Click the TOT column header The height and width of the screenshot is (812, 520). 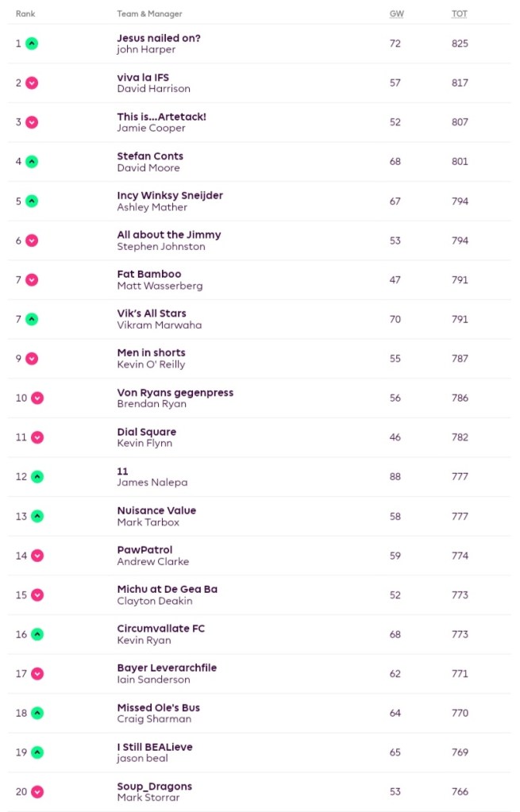460,14
